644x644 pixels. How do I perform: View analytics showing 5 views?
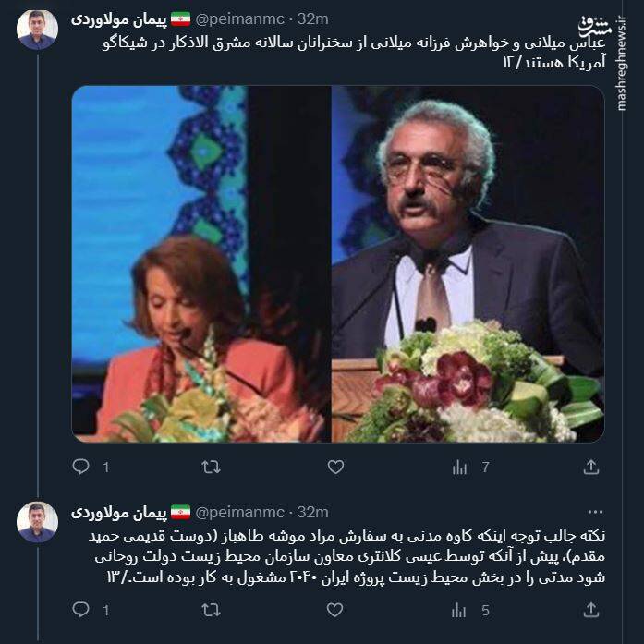(x=470, y=611)
